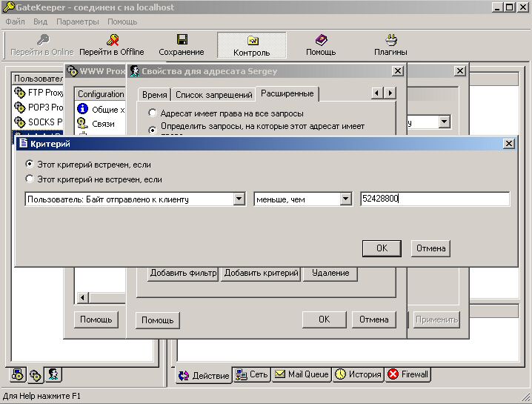Click the Свойства dialog title user icon
Screen dimensions: 532x404
point(135,71)
